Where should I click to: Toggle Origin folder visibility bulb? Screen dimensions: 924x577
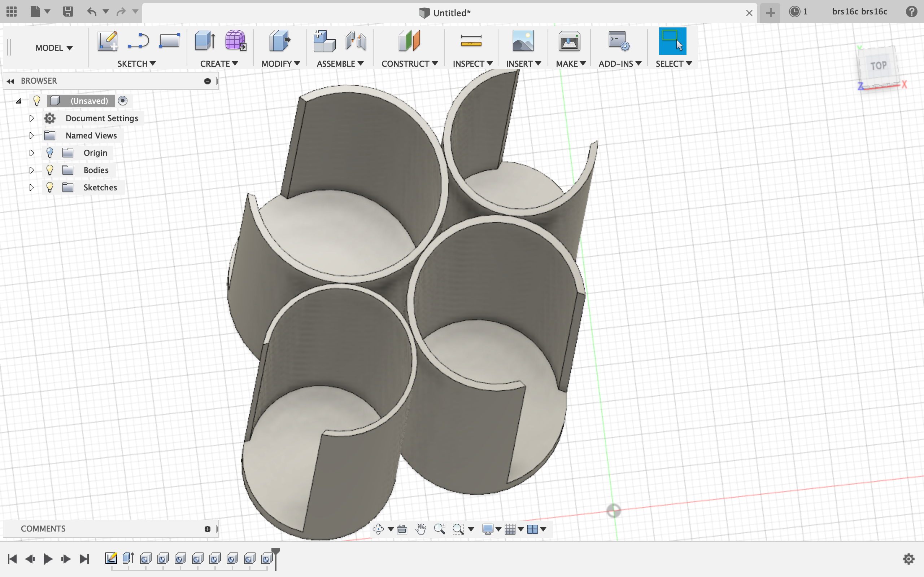[x=50, y=153]
